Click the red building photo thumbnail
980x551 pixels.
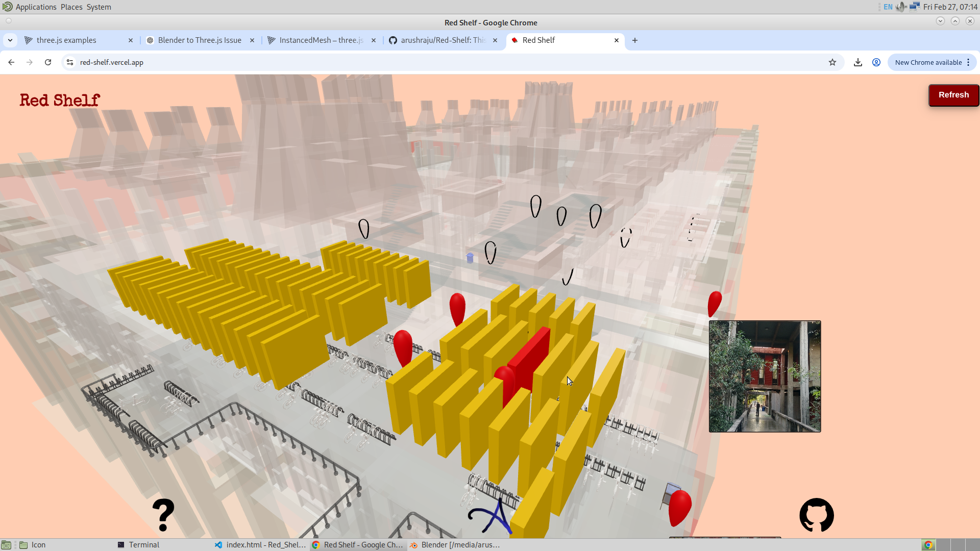pos(765,377)
